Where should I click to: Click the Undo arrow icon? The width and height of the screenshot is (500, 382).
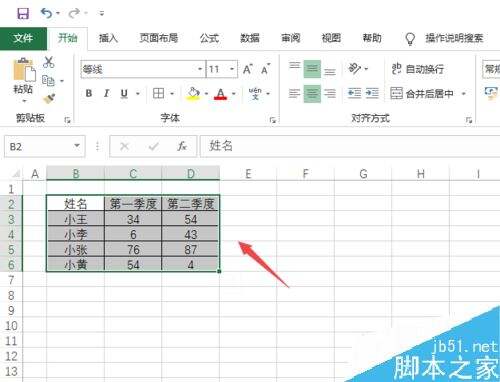point(46,13)
